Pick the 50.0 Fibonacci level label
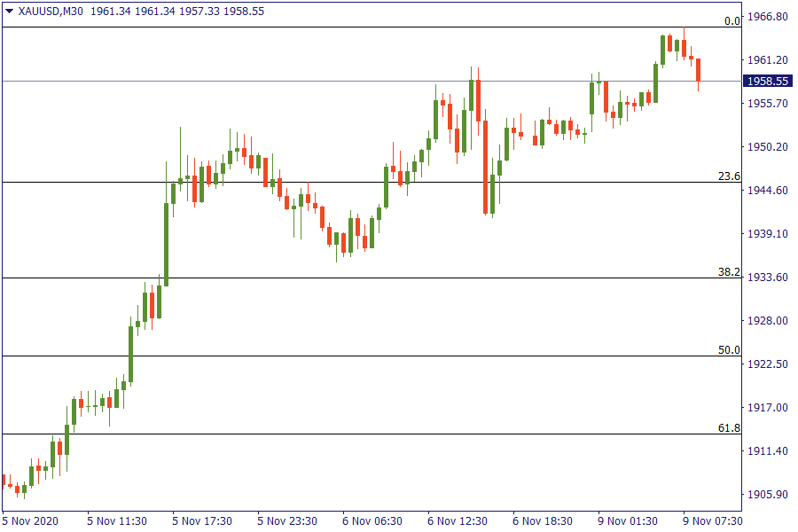This screenshot has width=798, height=532. tap(729, 350)
